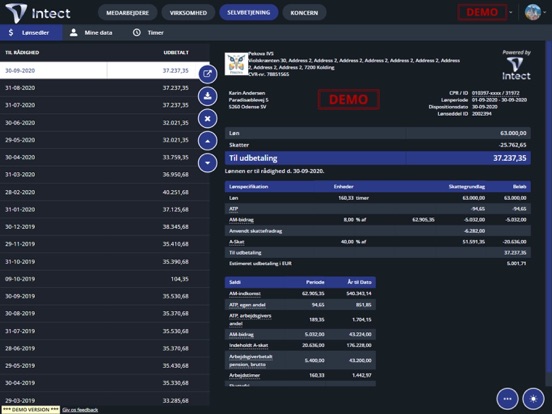552x414 pixels.
Task: Click the Skatter summary row
Action: pyautogui.click(x=378, y=145)
